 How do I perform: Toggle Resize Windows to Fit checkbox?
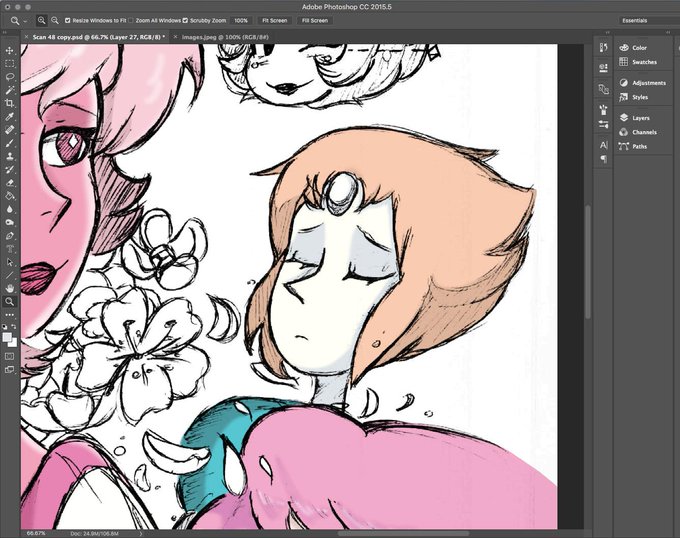(x=68, y=20)
